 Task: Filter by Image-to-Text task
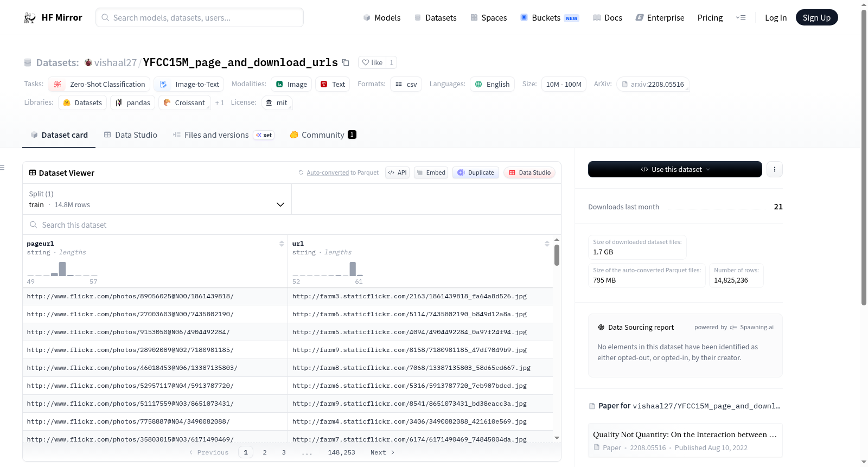point(189,84)
